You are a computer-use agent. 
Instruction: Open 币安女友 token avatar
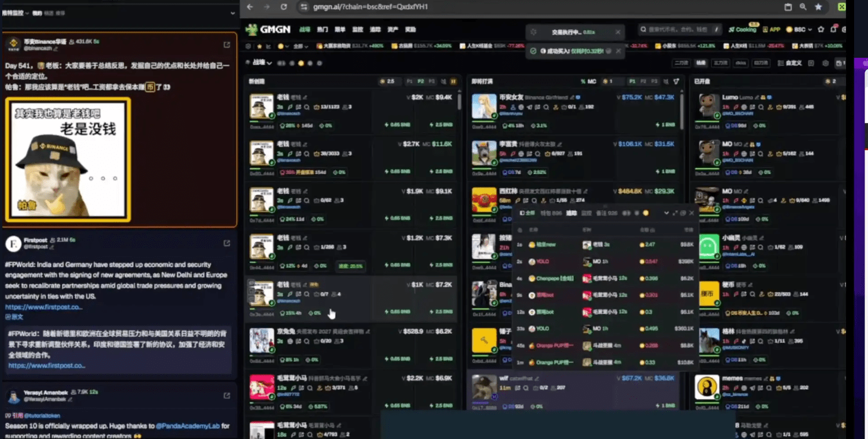click(484, 106)
